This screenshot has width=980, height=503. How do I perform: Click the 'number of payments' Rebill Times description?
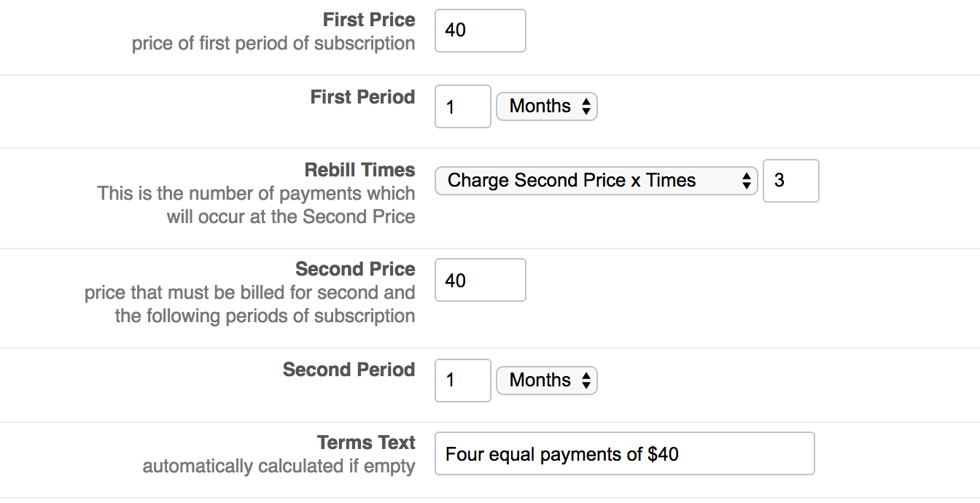[256, 205]
